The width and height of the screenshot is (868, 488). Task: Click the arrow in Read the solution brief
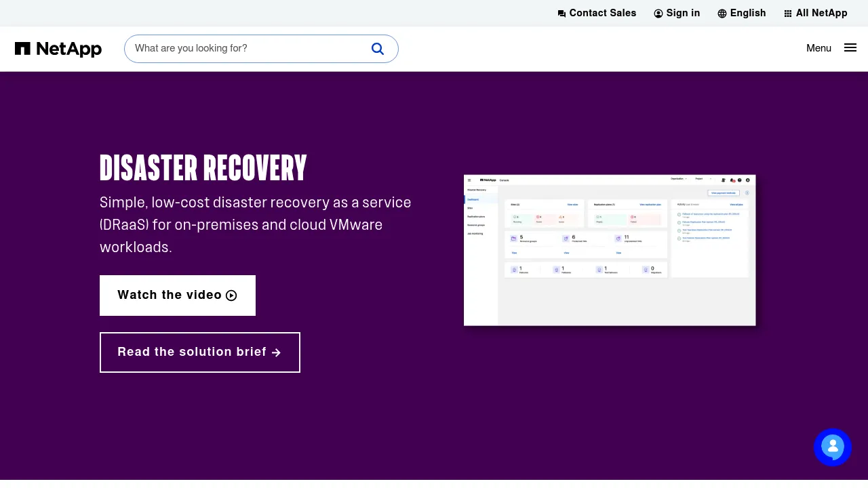tap(276, 352)
